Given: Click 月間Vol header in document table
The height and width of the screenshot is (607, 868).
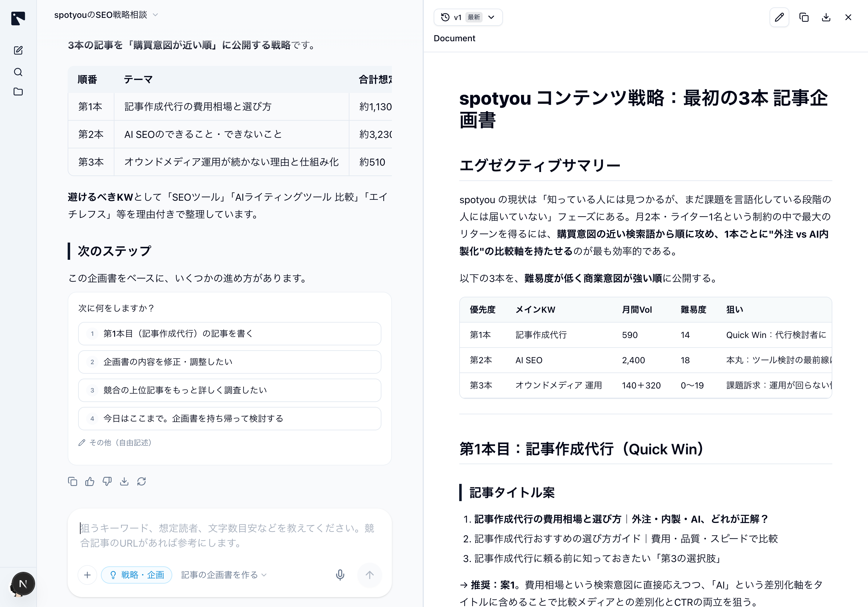Looking at the screenshot, I should [x=637, y=310].
